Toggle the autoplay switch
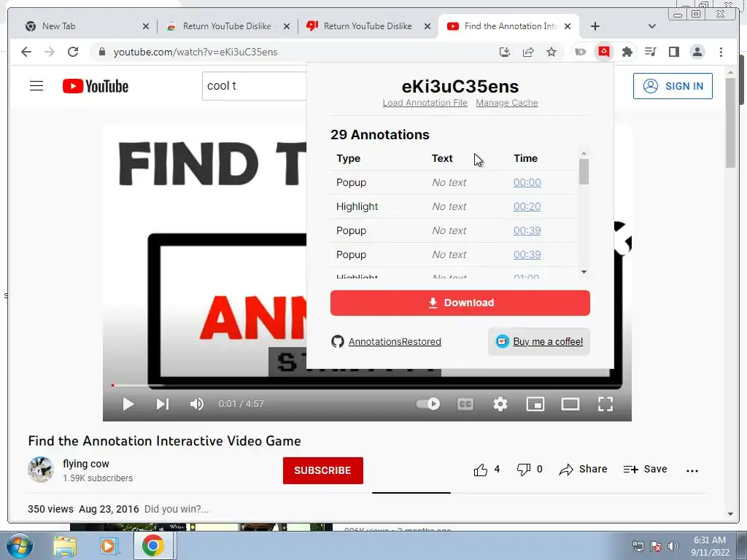The height and width of the screenshot is (560, 747). 427,404
